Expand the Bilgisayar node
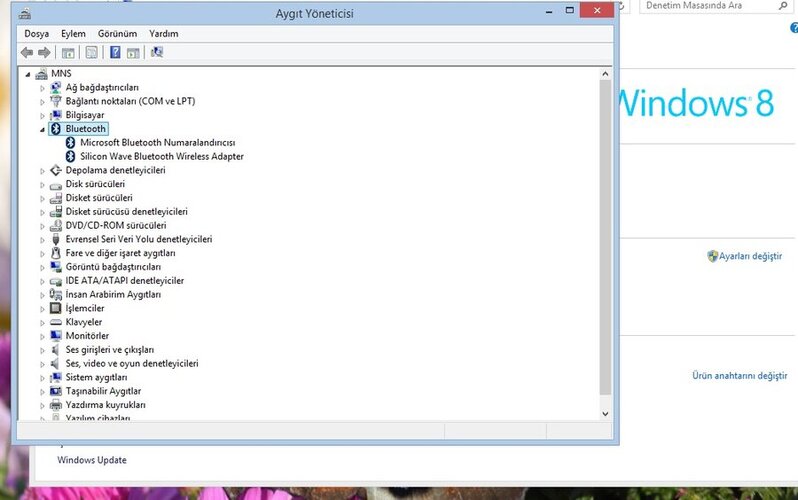 [42, 116]
